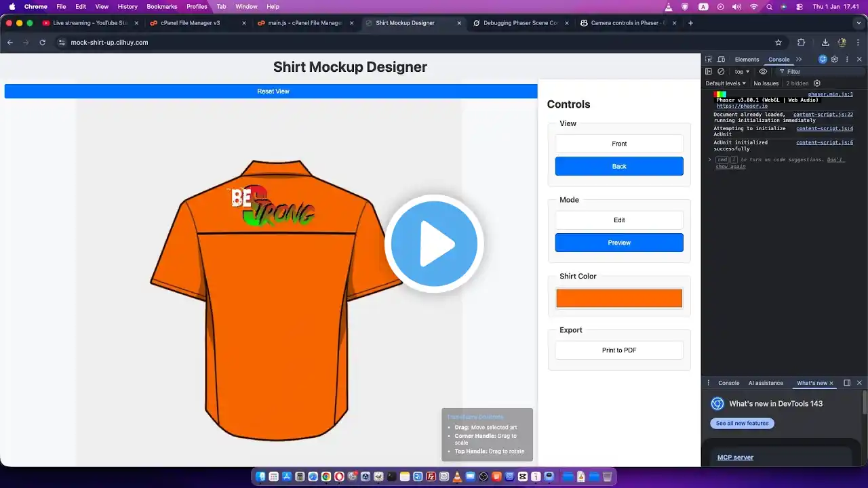Open the Chrome three-dot menu
This screenshot has width=868, height=488.
859,42
